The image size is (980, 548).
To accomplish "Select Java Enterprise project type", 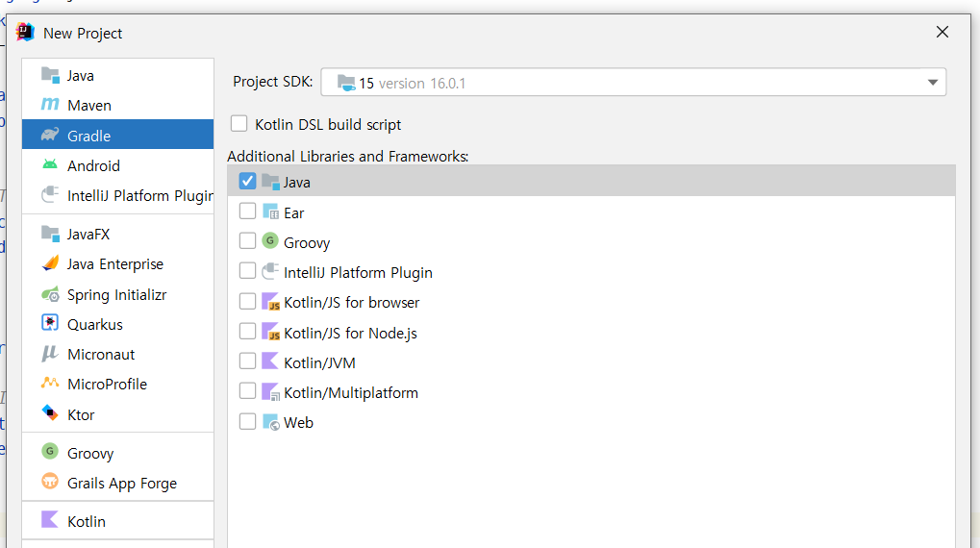I will (117, 263).
